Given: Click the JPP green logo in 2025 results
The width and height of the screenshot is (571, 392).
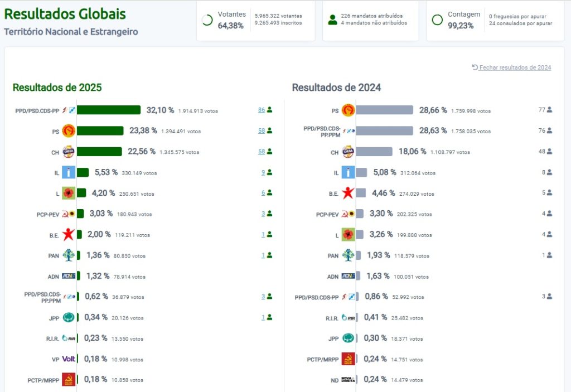Looking at the screenshot, I should pyautogui.click(x=69, y=317).
